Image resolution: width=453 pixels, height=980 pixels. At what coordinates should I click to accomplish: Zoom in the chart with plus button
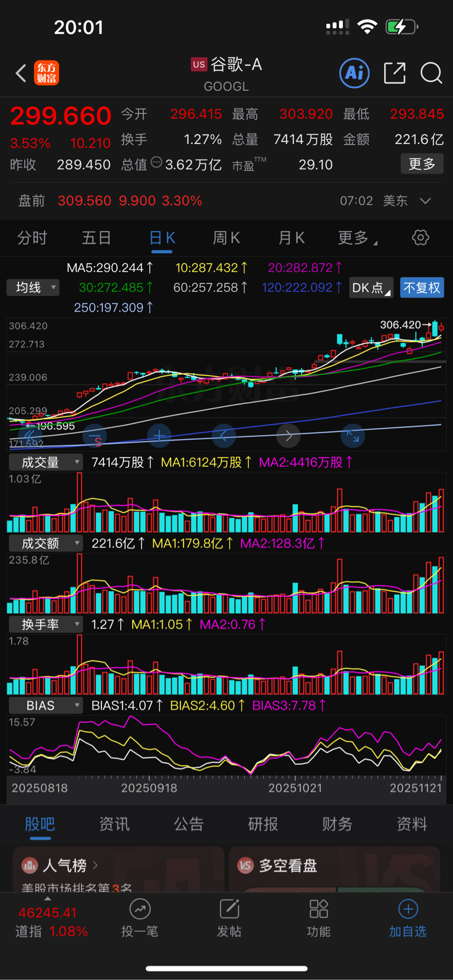(159, 436)
